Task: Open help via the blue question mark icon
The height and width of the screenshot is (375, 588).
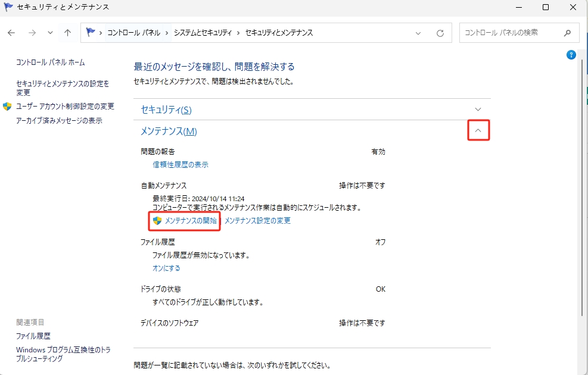Action: (571, 54)
